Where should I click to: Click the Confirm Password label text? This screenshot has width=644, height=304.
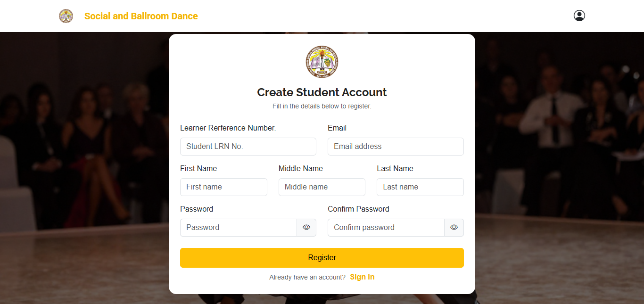[358, 209]
